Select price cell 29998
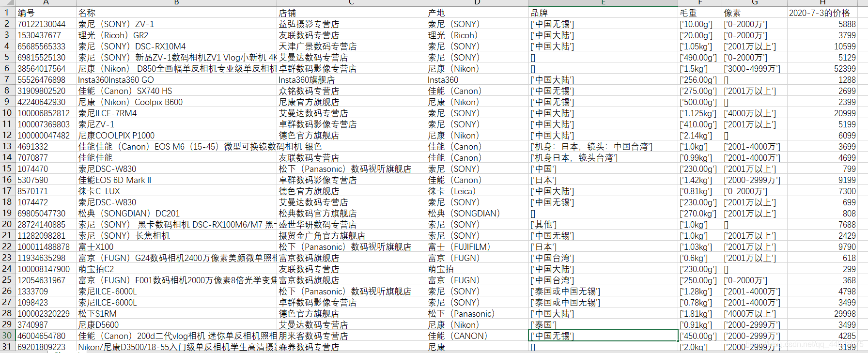Screen dimensions: 868x353 click(822, 313)
